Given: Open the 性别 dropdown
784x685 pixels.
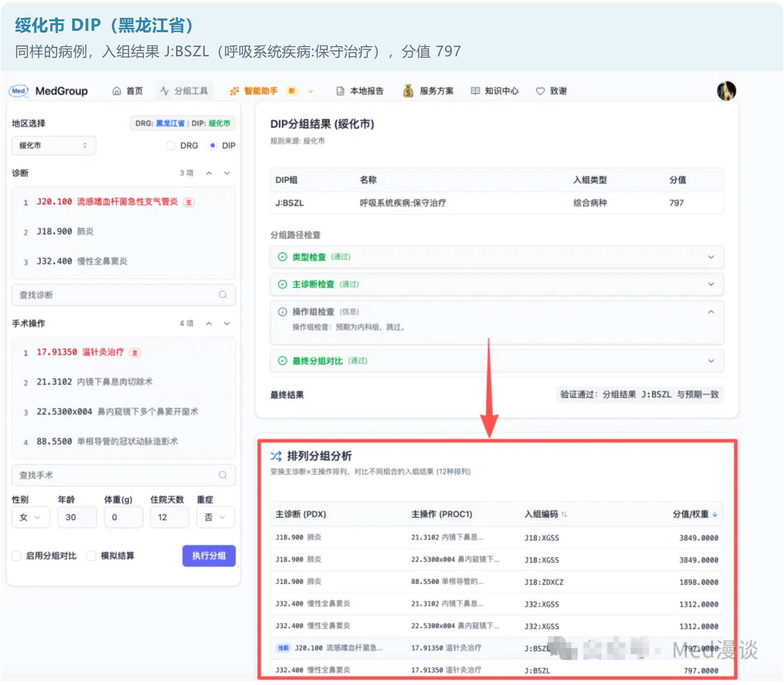Looking at the screenshot, I should point(30,517).
